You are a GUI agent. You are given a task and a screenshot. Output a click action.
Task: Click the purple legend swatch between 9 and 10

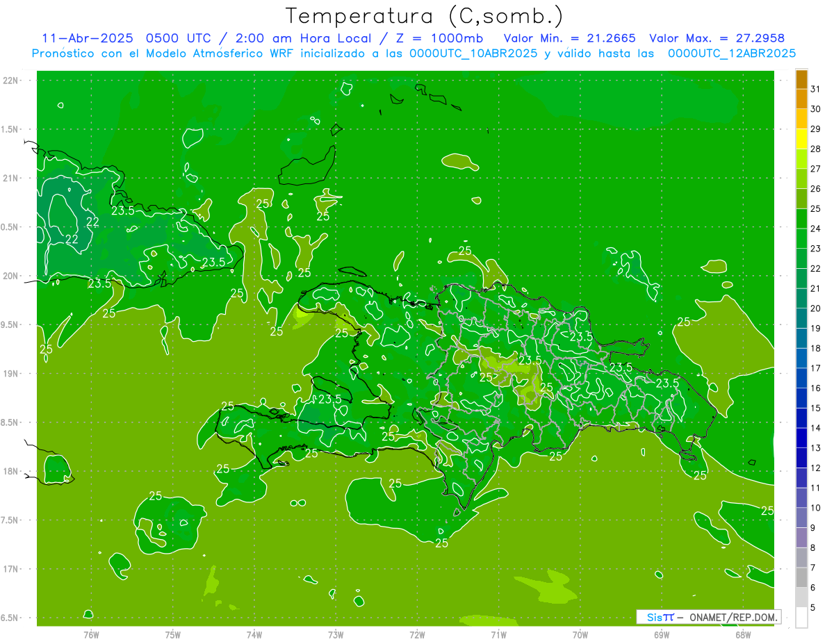(x=801, y=518)
